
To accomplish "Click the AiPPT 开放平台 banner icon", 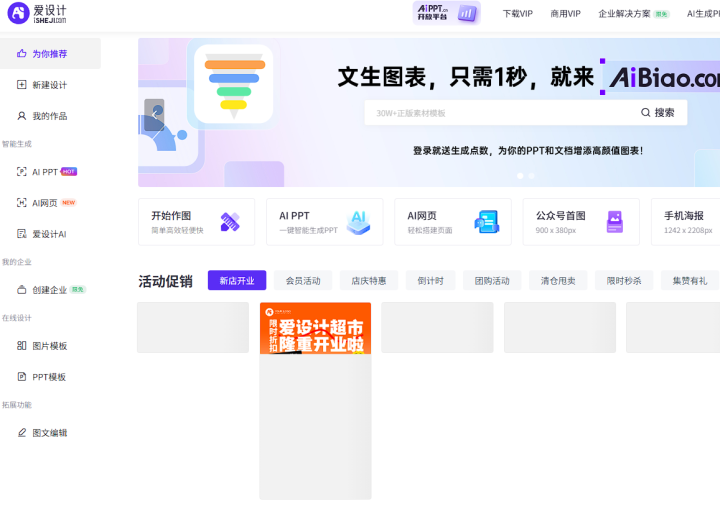I will pos(446,13).
